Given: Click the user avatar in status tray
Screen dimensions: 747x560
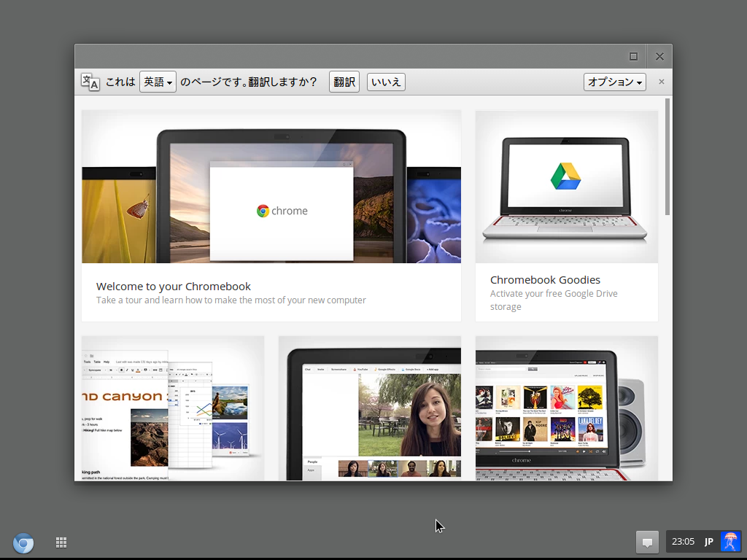Looking at the screenshot, I should tap(729, 542).
